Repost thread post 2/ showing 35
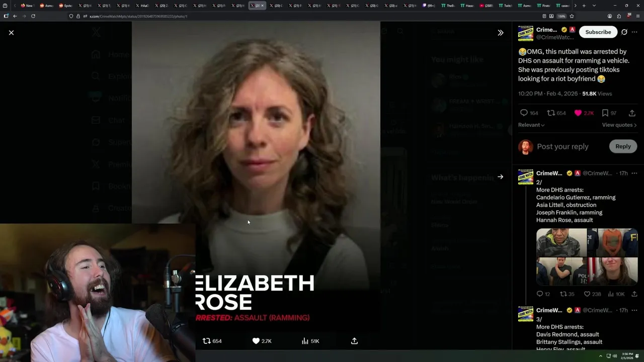This screenshot has height=362, width=644. 567,294
